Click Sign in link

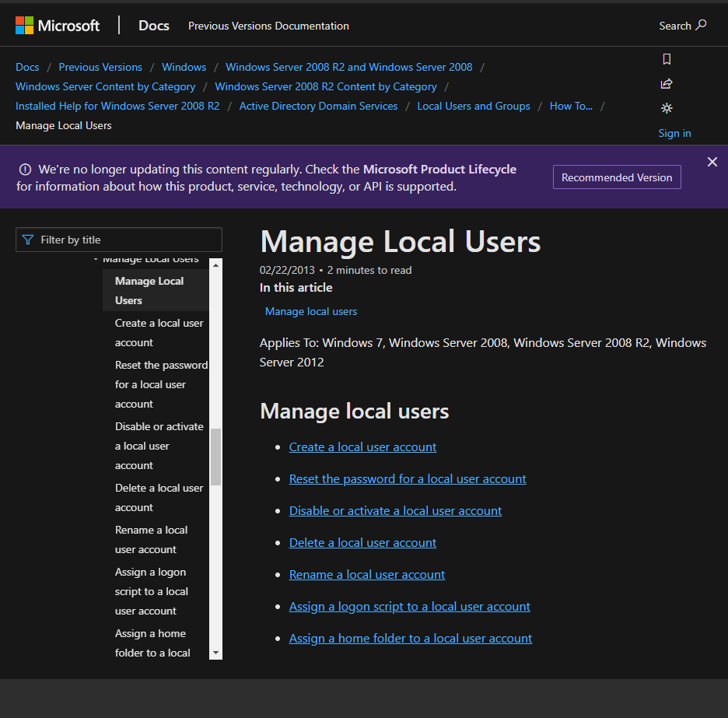pyautogui.click(x=674, y=133)
